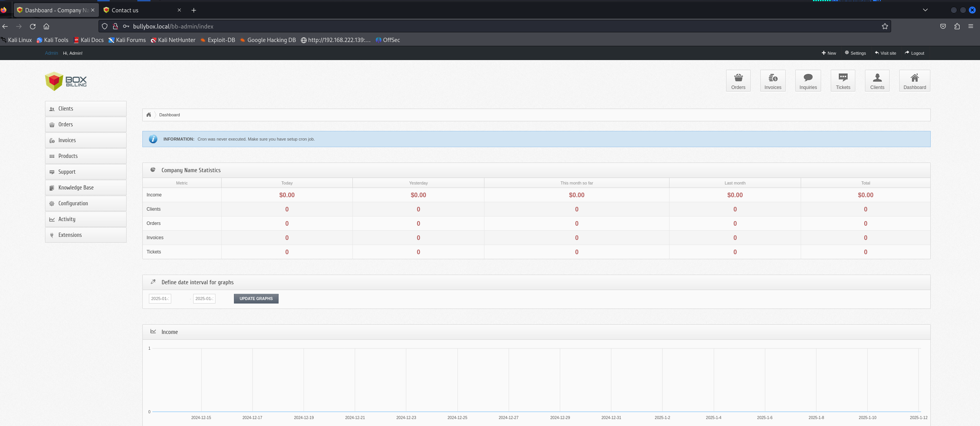980x426 pixels.
Task: Open the Kali NetHunter bookmark
Action: click(173, 40)
